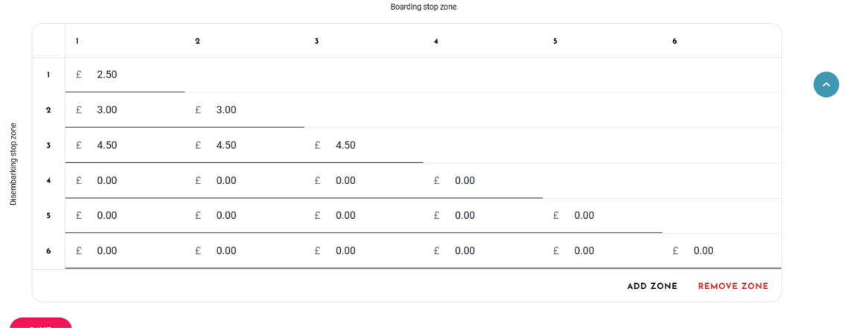Select the fare field boarding 1, disembarking 2
Image resolution: width=868 pixels, height=336 pixels.
pyautogui.click(x=125, y=110)
